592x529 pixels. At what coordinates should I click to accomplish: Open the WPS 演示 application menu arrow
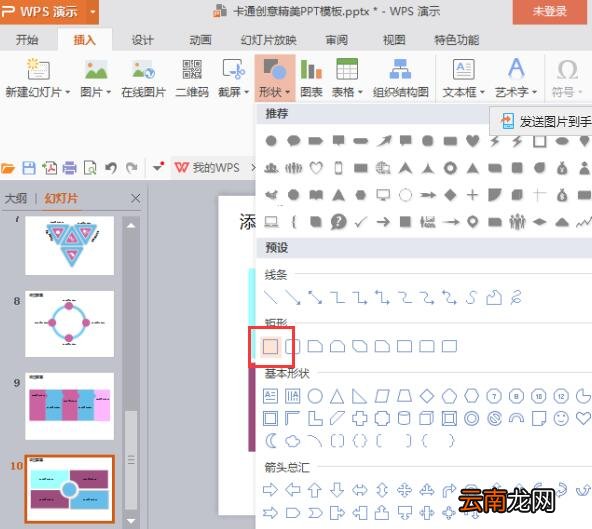click(93, 11)
